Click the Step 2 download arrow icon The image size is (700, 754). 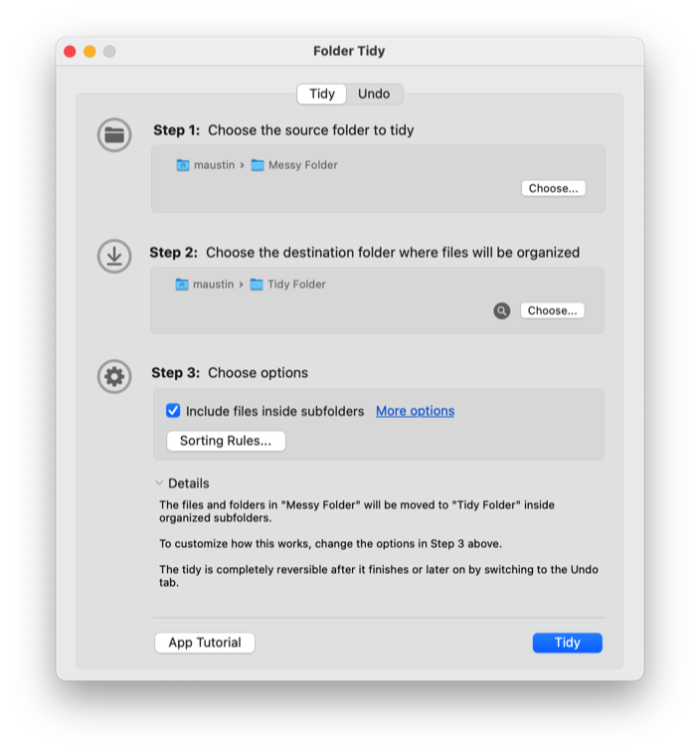tap(114, 257)
